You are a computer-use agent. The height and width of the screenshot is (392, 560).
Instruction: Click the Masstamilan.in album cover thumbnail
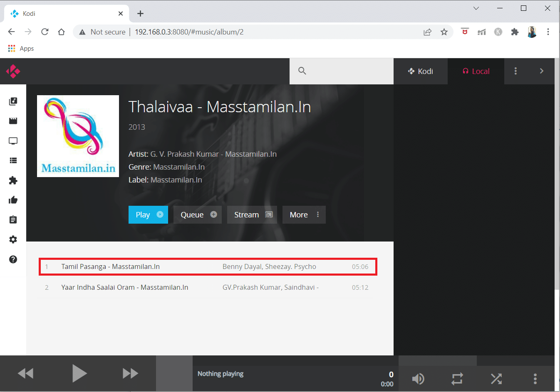pos(78,136)
